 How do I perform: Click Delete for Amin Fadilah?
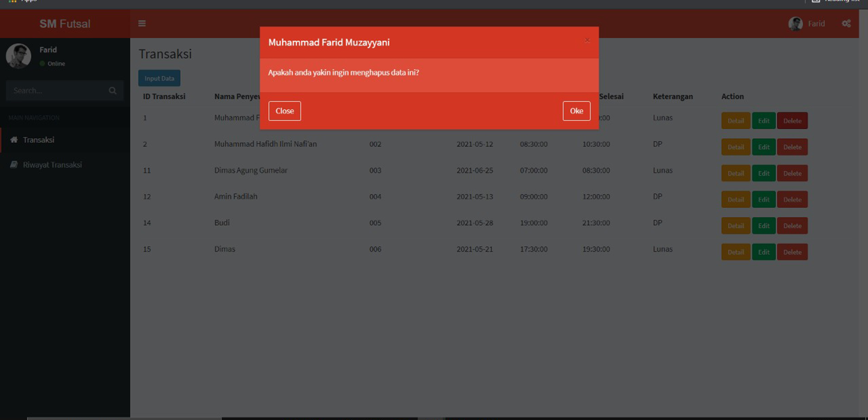coord(792,200)
